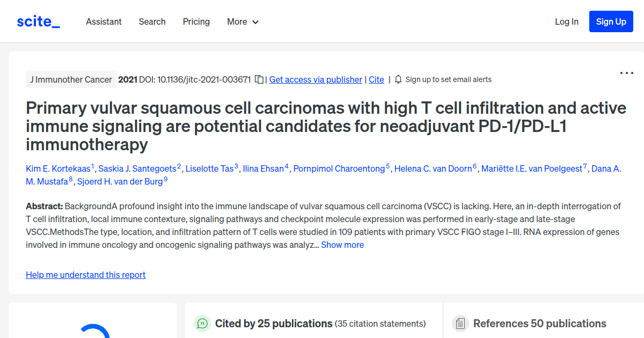This screenshot has width=644, height=338.
Task: Open Get access via publisher
Action: pyautogui.click(x=315, y=79)
